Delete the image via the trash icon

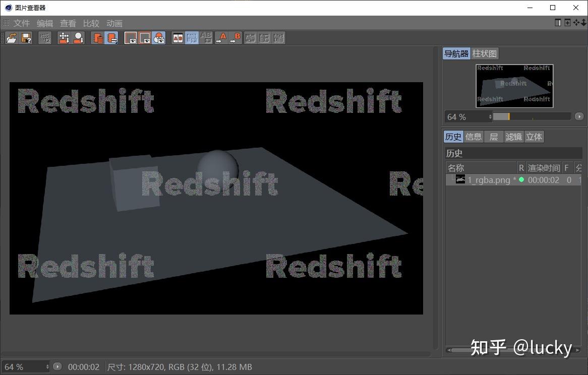[99, 38]
